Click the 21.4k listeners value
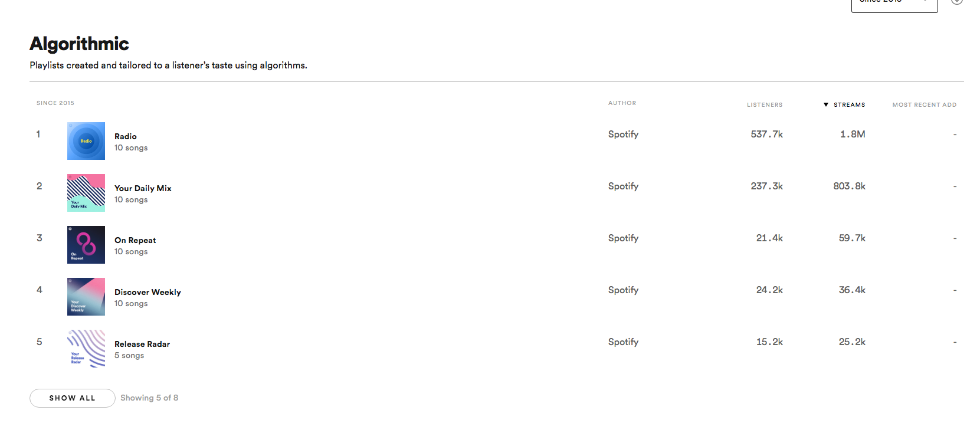The height and width of the screenshot is (433, 980). pyautogui.click(x=769, y=238)
